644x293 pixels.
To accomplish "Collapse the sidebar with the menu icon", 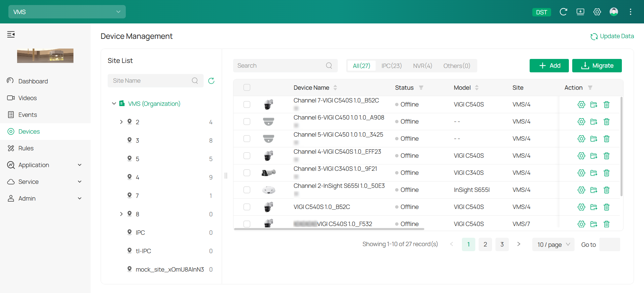I will (x=11, y=34).
